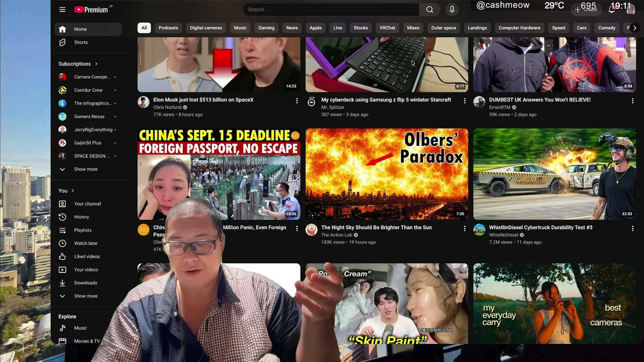The height and width of the screenshot is (362, 644).
Task: Go to Home in the sidebar
Action: (x=88, y=29)
